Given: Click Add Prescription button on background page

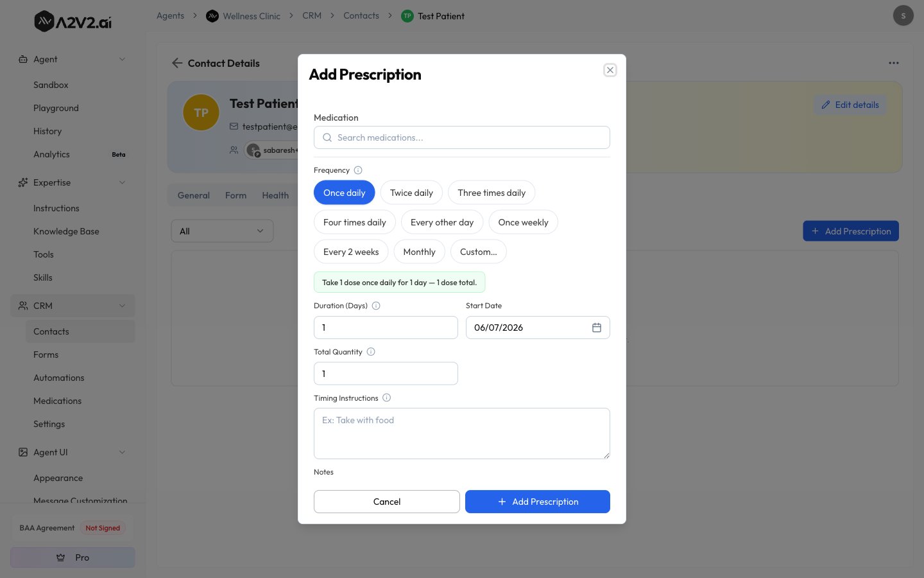Looking at the screenshot, I should click(851, 231).
